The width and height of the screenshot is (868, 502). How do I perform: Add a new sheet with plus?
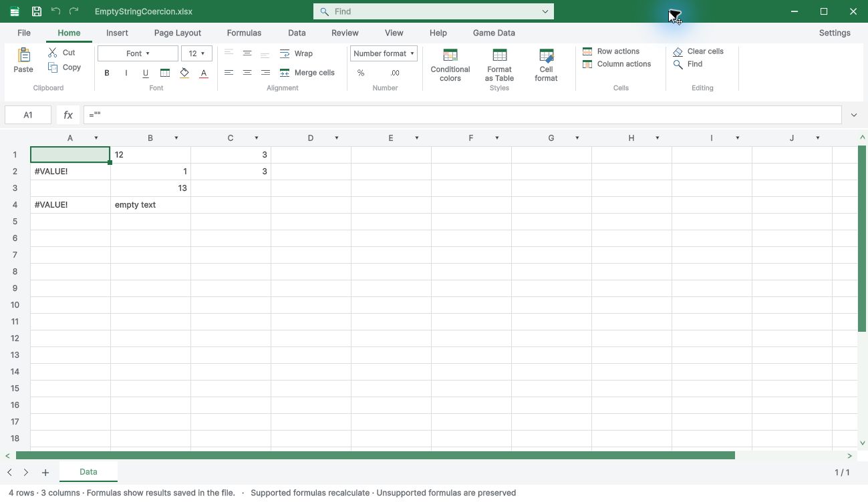(x=45, y=473)
